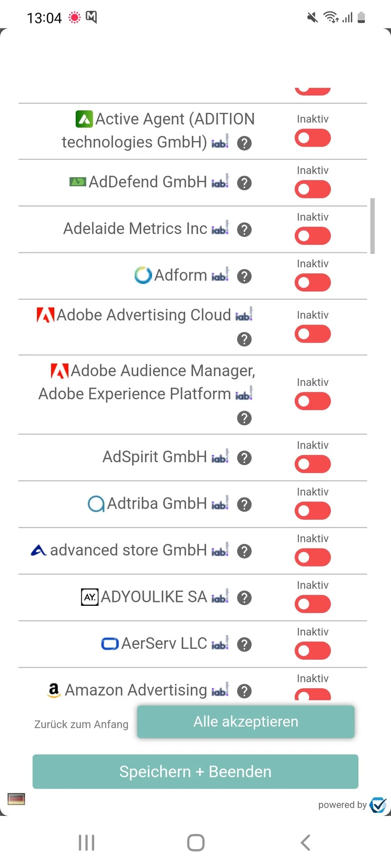Open help info for AdDefend GmbH
The height and width of the screenshot is (868, 391).
point(244,183)
